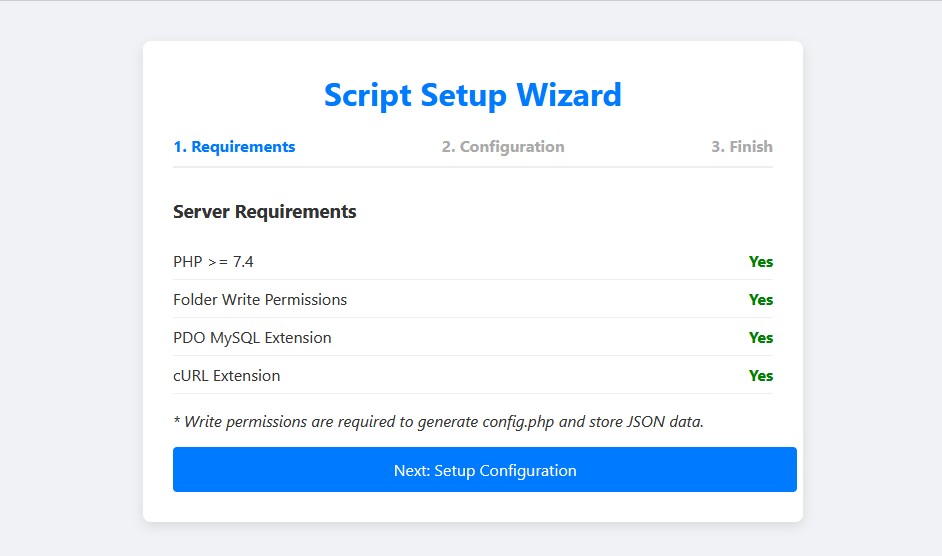Click the Folder Write Permissions label
The width and height of the screenshot is (942, 556).
click(x=260, y=299)
